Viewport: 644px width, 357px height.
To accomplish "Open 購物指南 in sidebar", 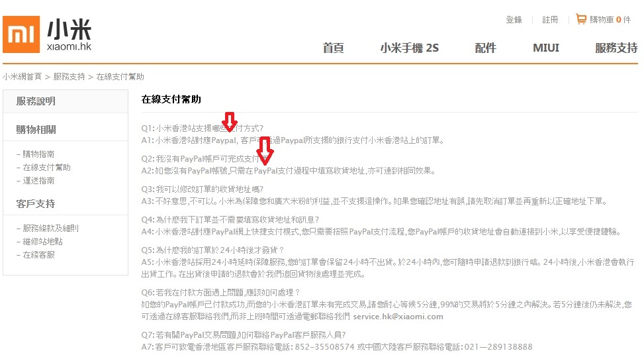I will 38,154.
